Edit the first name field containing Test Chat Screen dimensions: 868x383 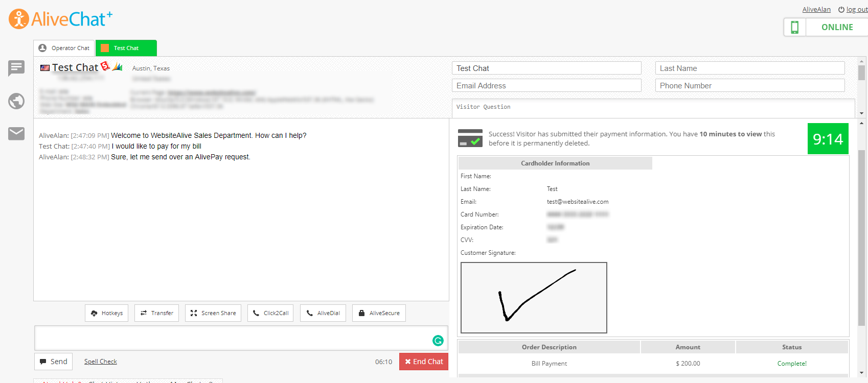coord(546,68)
